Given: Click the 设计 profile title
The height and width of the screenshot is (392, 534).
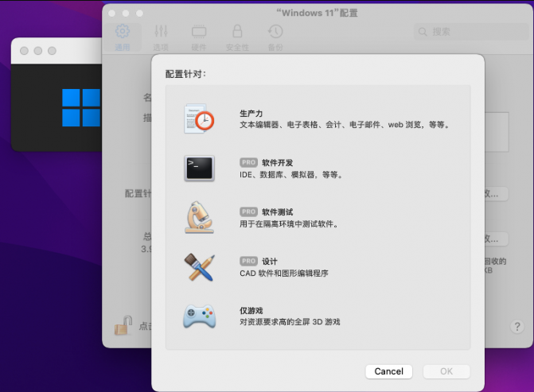Looking at the screenshot, I should click(x=269, y=262).
